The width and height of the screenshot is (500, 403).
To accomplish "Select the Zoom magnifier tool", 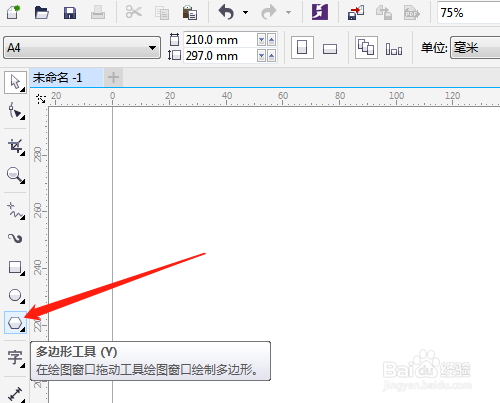I will [15, 175].
